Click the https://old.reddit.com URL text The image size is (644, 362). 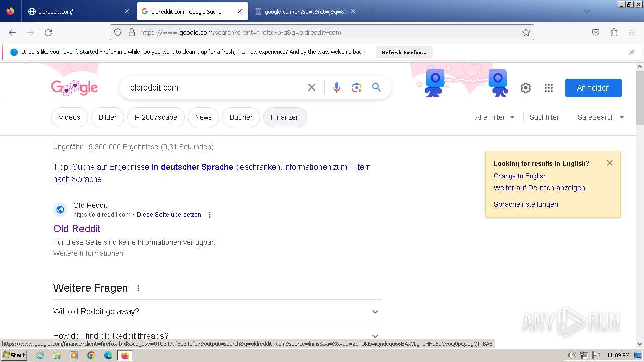(x=102, y=215)
